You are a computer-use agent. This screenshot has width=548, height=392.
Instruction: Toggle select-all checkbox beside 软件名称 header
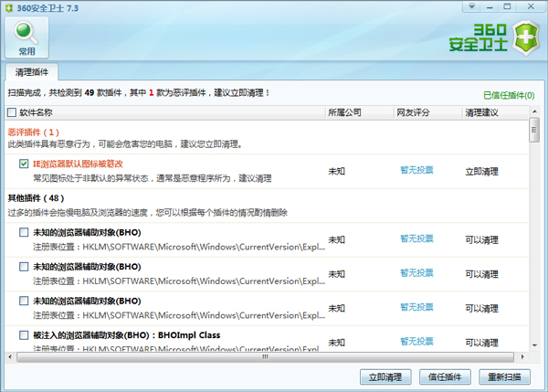pyautogui.click(x=11, y=112)
